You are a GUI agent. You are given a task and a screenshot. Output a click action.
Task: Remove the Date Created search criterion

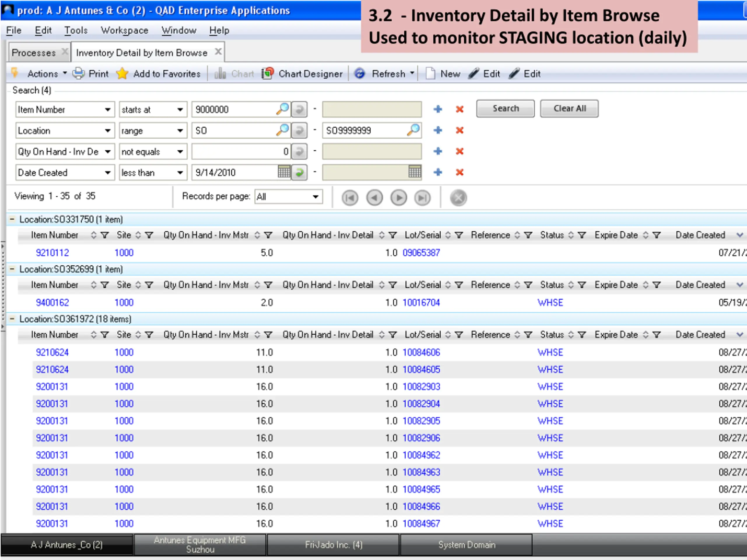click(x=460, y=172)
